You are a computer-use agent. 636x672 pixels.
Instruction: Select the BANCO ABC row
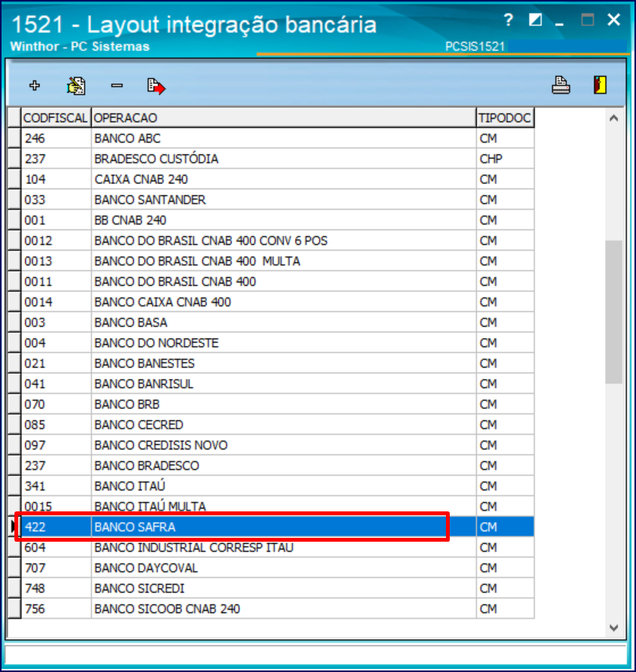278,139
